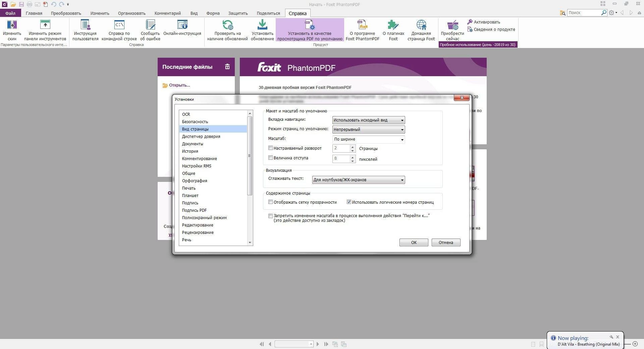Open Инструкция пользователя

tap(86, 30)
